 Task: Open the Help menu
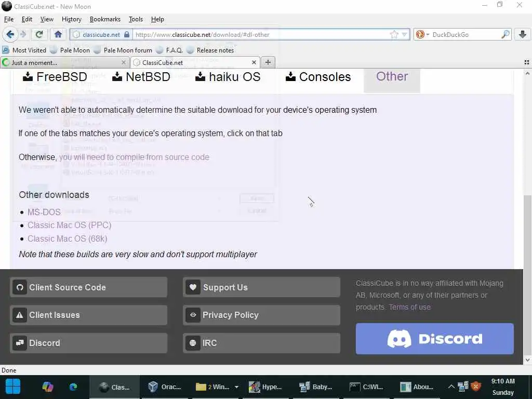[157, 19]
